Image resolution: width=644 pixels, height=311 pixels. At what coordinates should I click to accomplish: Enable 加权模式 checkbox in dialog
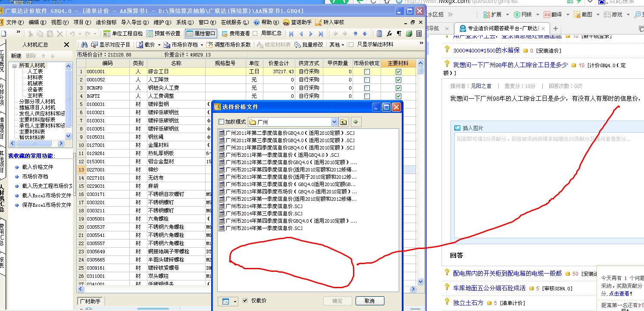(222, 122)
